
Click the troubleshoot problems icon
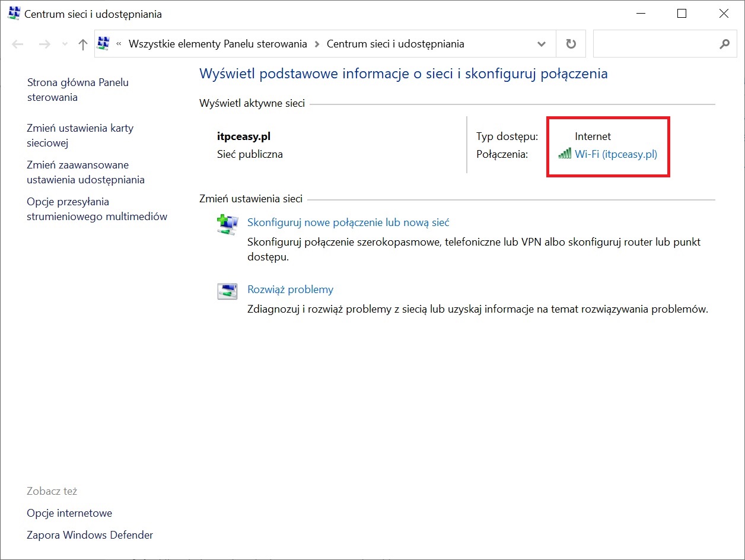[227, 291]
